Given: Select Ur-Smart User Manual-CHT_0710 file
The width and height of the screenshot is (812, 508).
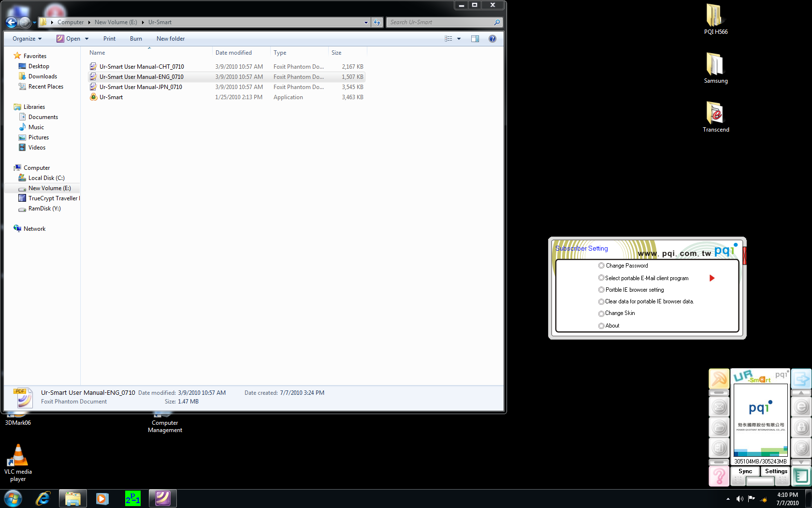Looking at the screenshot, I should pyautogui.click(x=227, y=67).
